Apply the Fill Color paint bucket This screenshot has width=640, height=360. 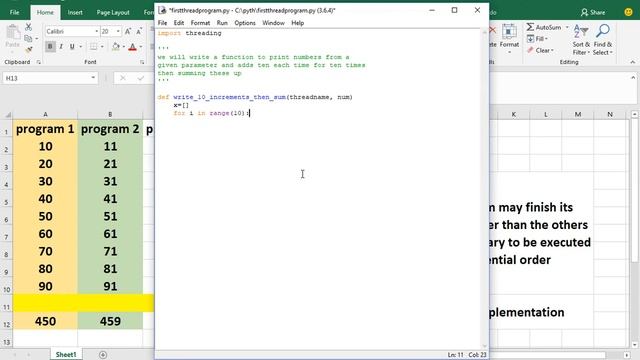click(116, 47)
